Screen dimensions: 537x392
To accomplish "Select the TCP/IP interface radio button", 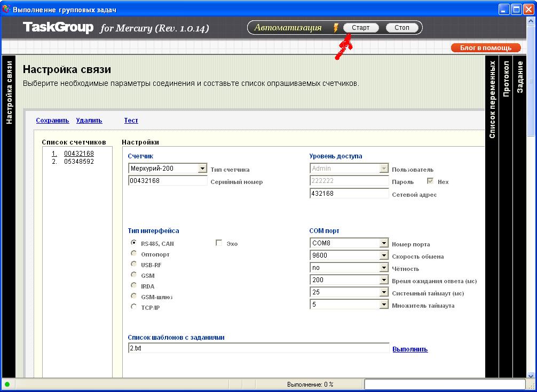I will [133, 307].
